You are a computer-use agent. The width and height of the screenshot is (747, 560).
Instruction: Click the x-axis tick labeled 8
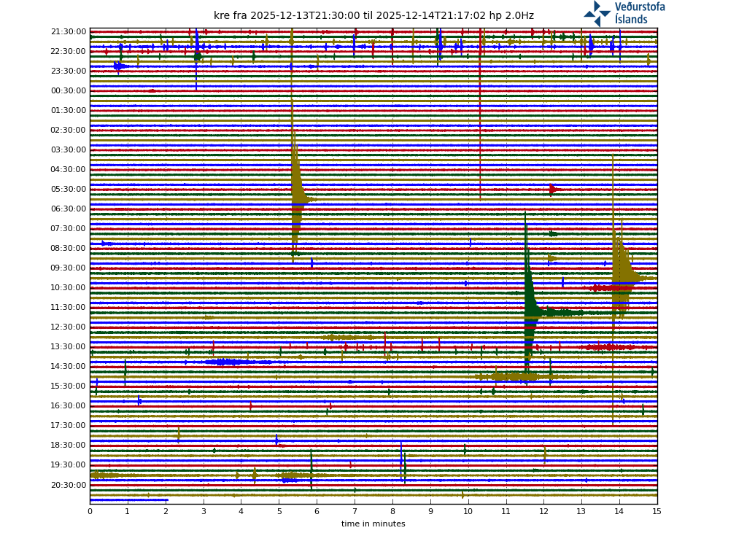tap(392, 512)
